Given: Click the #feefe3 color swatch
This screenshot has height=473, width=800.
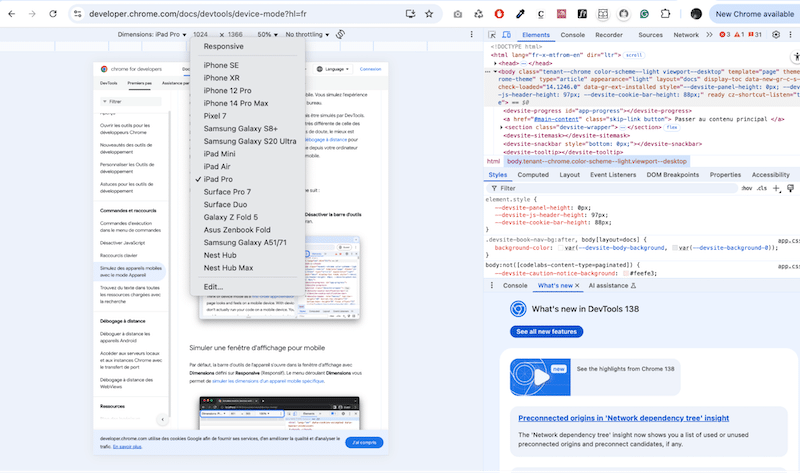Looking at the screenshot, I should [x=626, y=273].
